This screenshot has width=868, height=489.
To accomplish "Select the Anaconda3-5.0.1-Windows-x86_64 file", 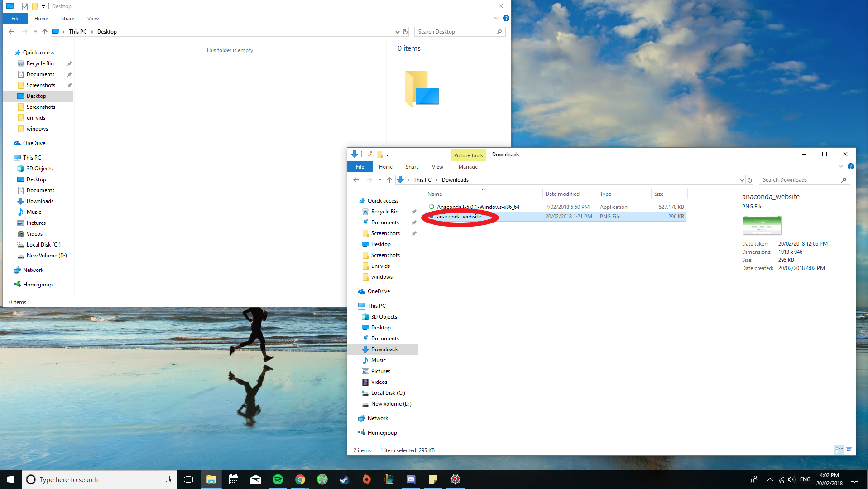I will pos(556,207).
